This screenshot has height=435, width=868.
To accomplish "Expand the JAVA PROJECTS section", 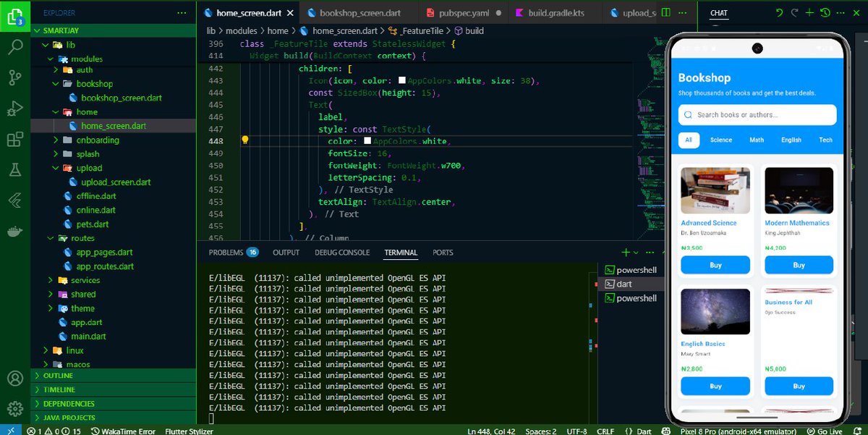I will click(112, 418).
